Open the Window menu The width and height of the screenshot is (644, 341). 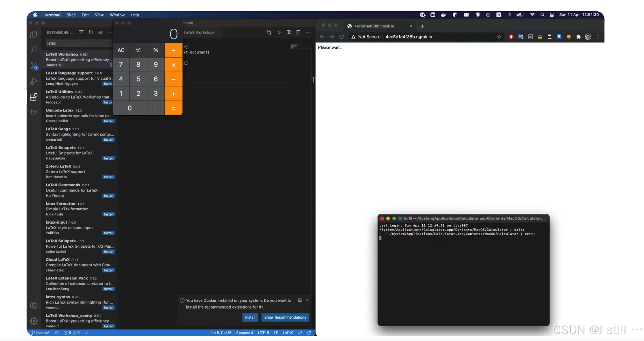pyautogui.click(x=117, y=15)
